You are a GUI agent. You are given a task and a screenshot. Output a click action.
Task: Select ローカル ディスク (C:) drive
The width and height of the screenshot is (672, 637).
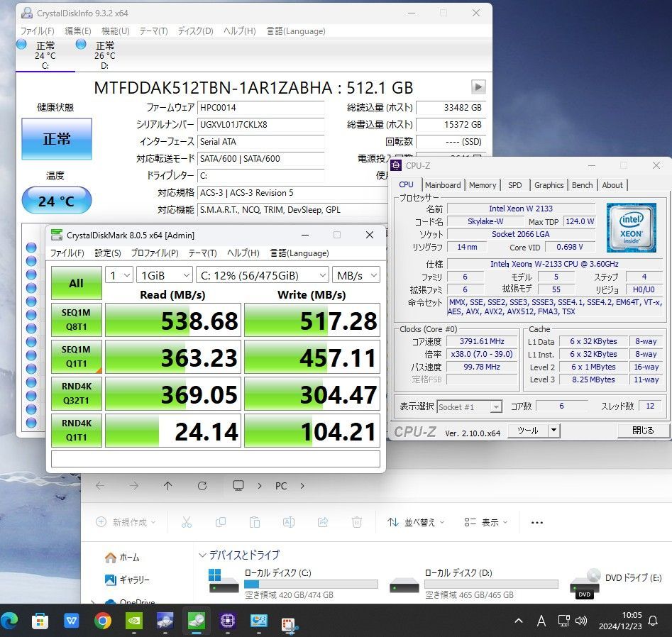[292, 582]
